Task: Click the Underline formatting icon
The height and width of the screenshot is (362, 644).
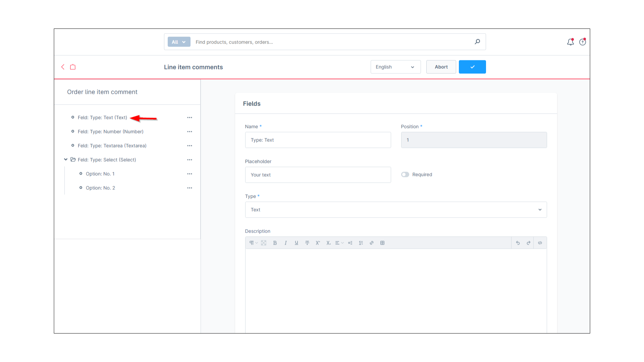Action: [297, 243]
